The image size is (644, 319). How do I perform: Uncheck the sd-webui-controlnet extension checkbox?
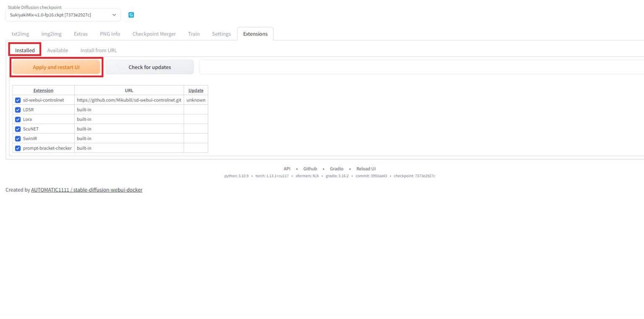tap(18, 100)
